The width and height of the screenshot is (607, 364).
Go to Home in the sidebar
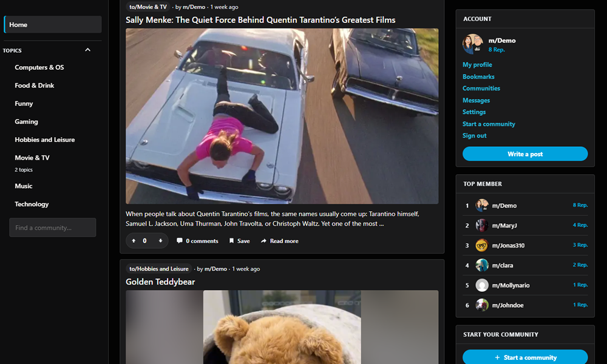[53, 24]
